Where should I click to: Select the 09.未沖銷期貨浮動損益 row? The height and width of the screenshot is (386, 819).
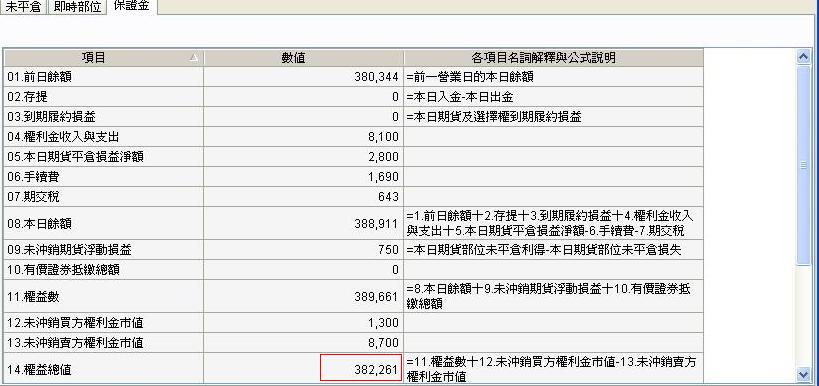(354, 250)
